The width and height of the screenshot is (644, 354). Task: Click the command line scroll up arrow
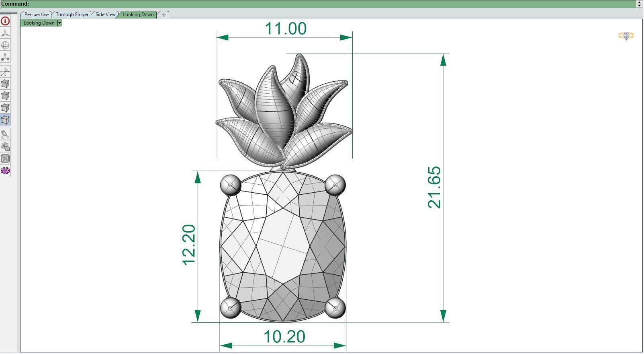click(640, 2)
